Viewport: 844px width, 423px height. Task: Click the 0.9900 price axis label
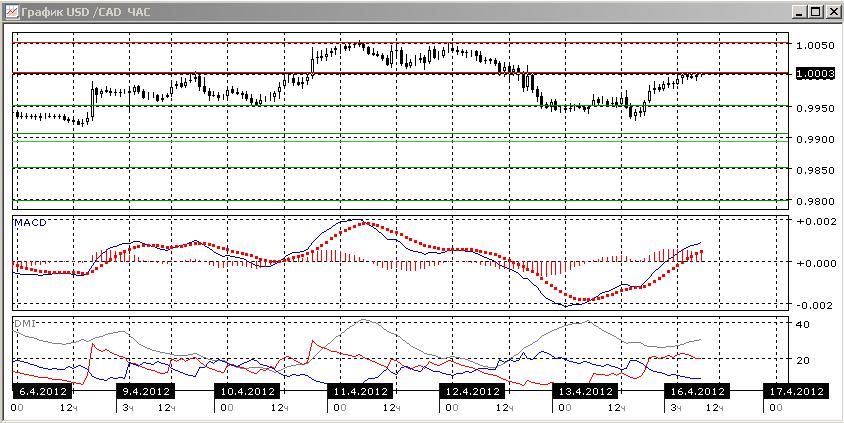pos(813,139)
